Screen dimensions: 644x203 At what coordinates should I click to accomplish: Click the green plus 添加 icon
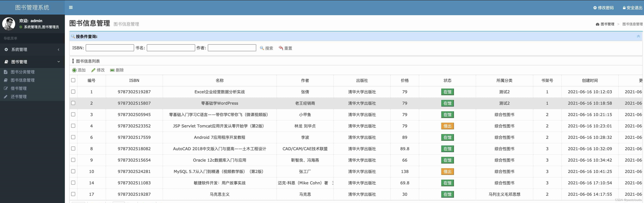74,70
